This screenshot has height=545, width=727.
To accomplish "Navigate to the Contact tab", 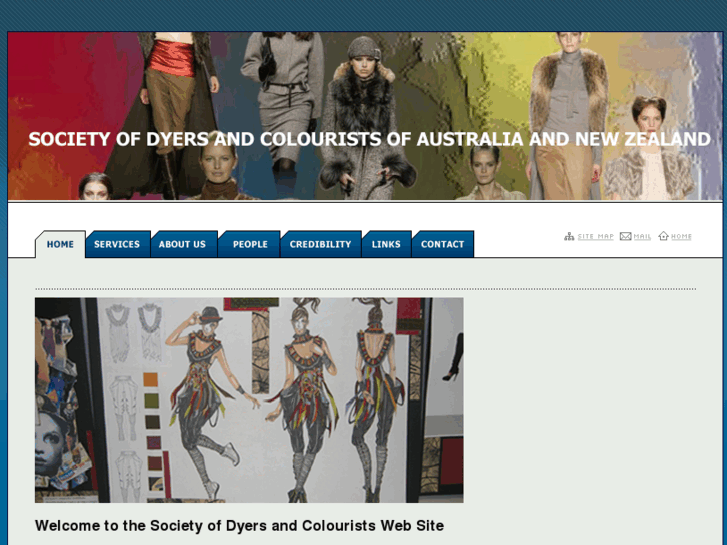I will 443,244.
